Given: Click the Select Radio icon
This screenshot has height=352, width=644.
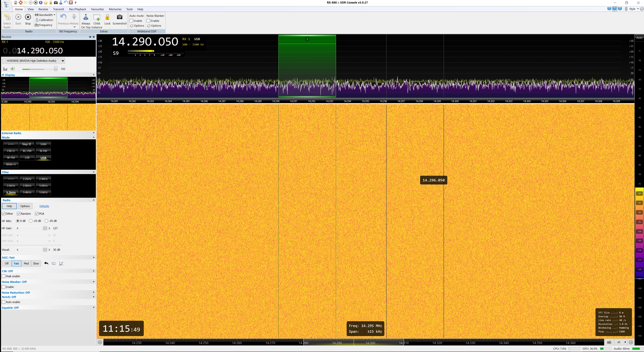Looking at the screenshot, I should [x=7, y=17].
